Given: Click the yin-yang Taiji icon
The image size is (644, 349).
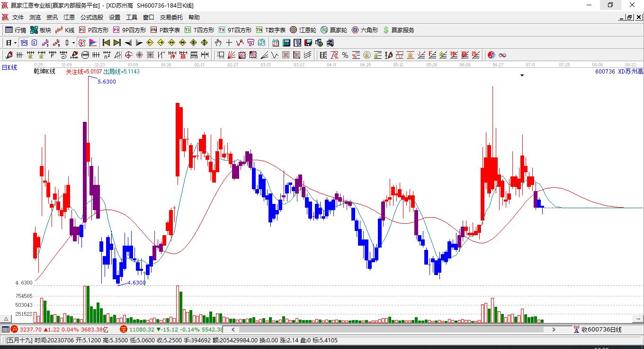Looking at the screenshot, I should tap(491, 55).
